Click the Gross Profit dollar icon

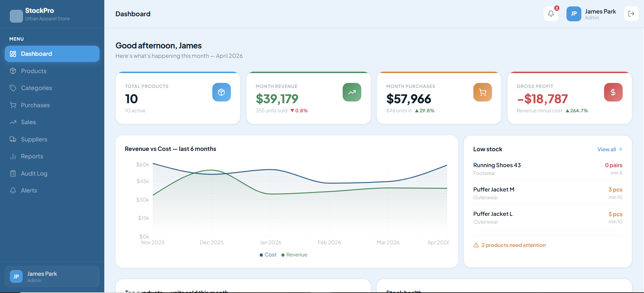pos(613,92)
